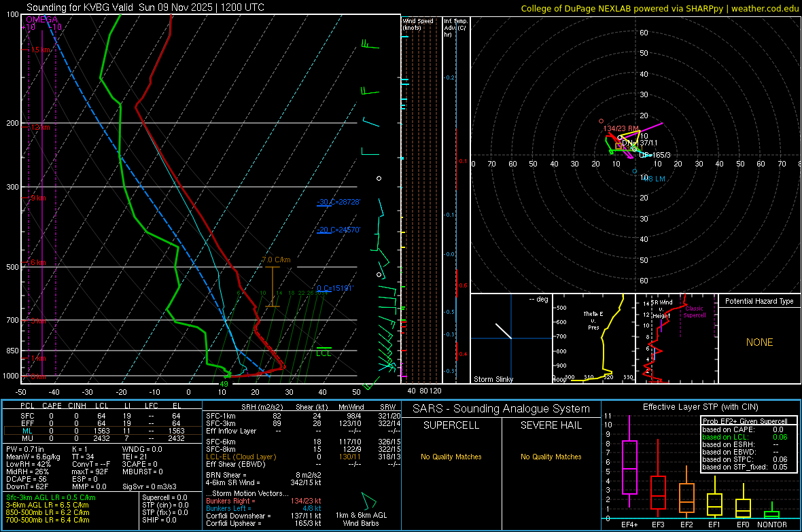Click the CINH column header
This screenshot has height=532, width=802.
pyautogui.click(x=77, y=406)
